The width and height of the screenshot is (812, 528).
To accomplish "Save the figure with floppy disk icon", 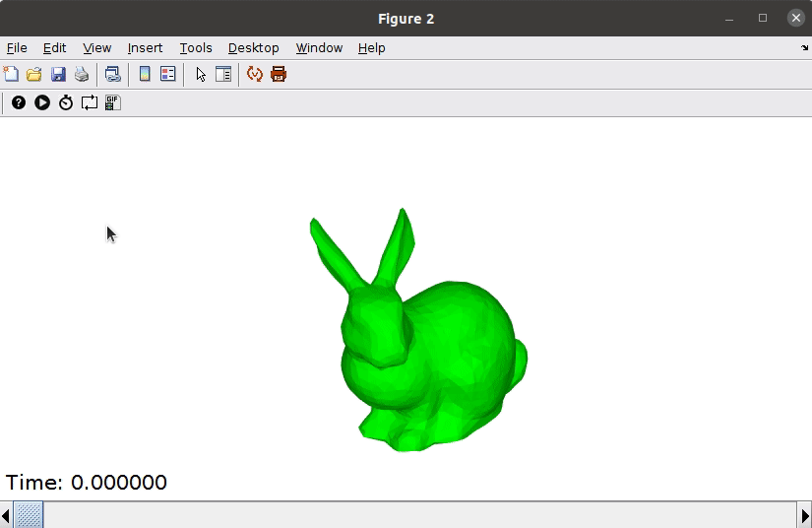I will [58, 74].
